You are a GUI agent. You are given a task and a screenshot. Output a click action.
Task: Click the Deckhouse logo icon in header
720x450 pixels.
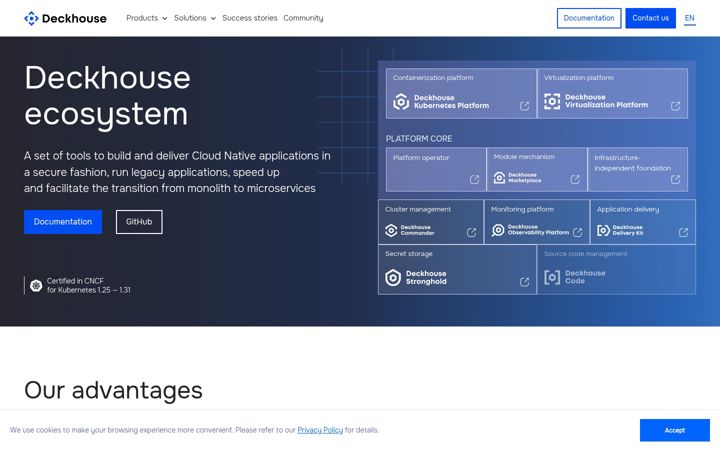(31, 18)
